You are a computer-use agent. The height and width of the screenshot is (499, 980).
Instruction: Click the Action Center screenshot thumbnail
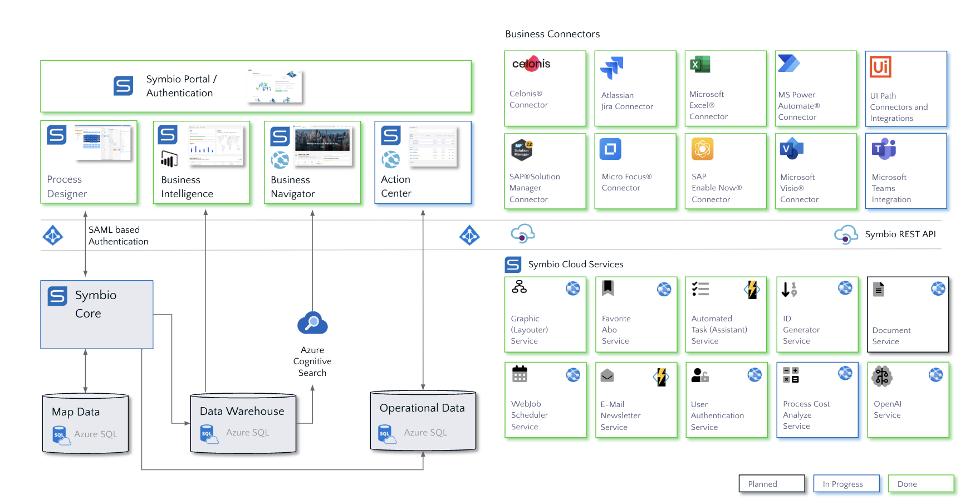point(433,146)
